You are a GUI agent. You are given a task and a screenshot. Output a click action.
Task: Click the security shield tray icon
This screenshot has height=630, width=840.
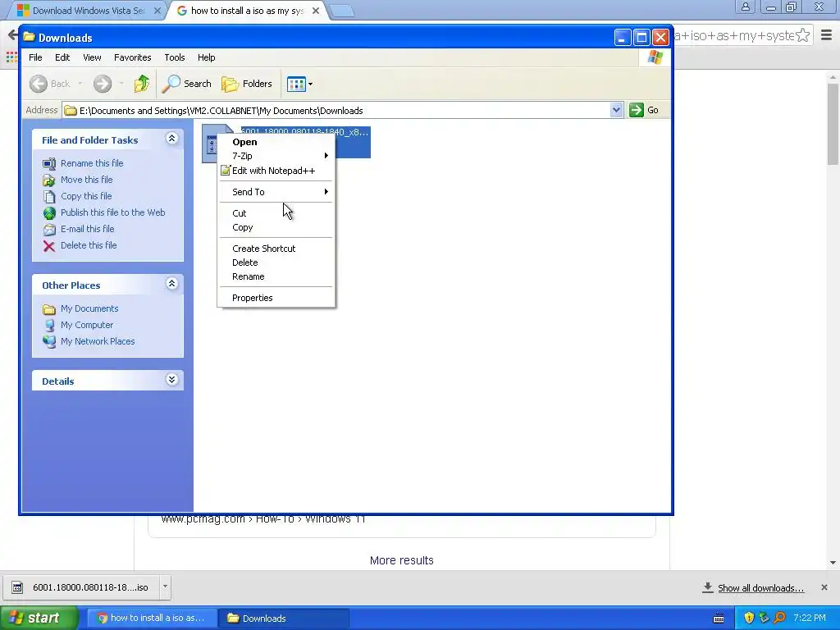(x=749, y=618)
